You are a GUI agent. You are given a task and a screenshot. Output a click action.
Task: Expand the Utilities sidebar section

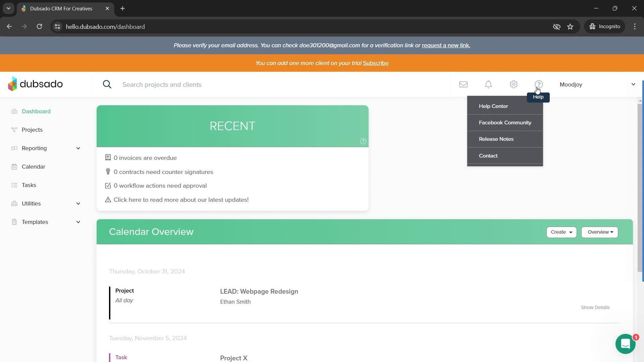pyautogui.click(x=78, y=203)
